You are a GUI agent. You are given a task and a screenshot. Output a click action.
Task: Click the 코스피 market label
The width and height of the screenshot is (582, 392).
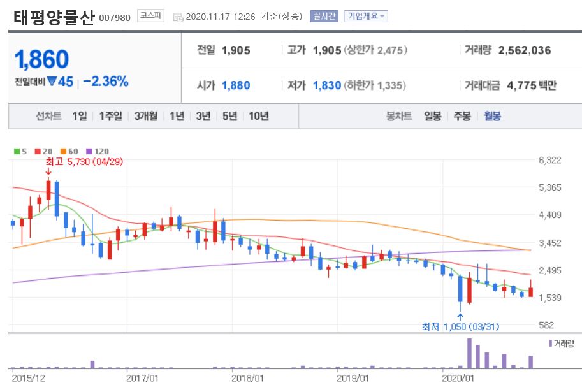(x=150, y=16)
